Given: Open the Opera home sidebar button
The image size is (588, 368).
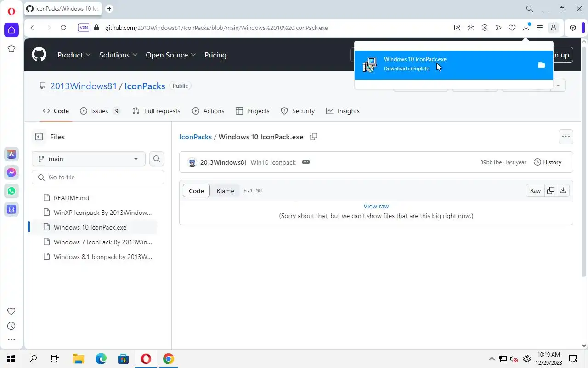Looking at the screenshot, I should [x=11, y=30].
